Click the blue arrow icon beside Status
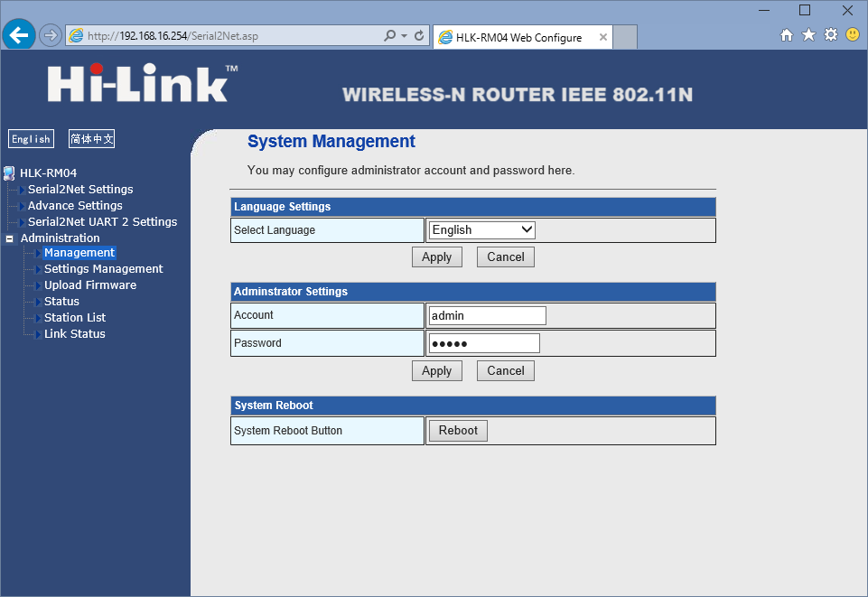 (38, 302)
